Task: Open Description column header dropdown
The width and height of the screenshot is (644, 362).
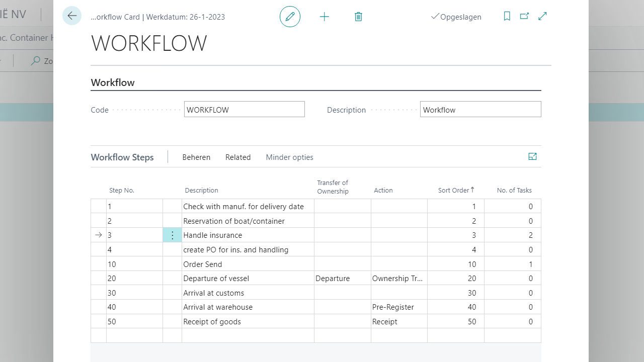Action: pos(201,190)
